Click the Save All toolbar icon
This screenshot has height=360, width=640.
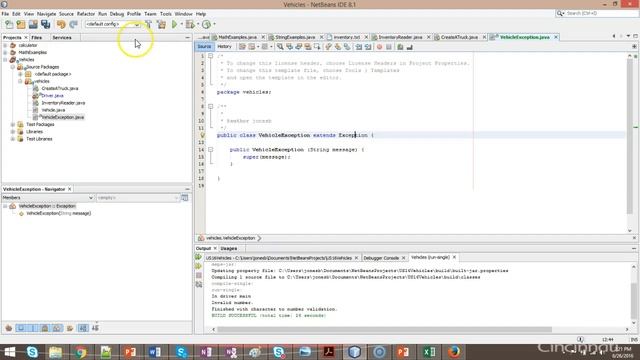pos(45,24)
